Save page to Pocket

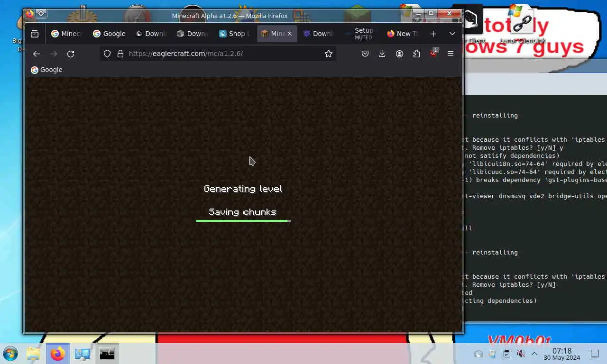click(x=365, y=54)
